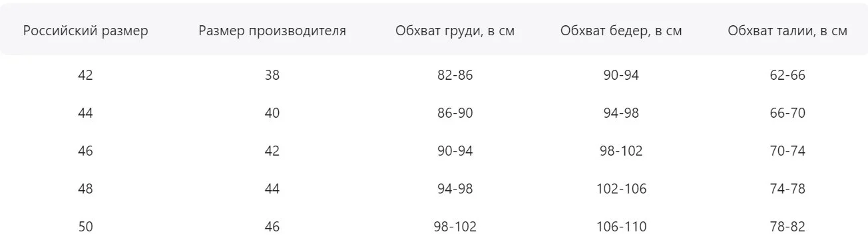Click hip girth 106-110 value
The image size is (868, 252).
point(621,227)
